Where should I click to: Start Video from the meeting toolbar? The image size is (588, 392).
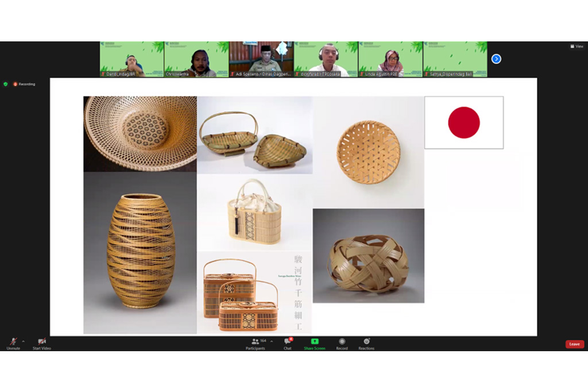[41, 343]
